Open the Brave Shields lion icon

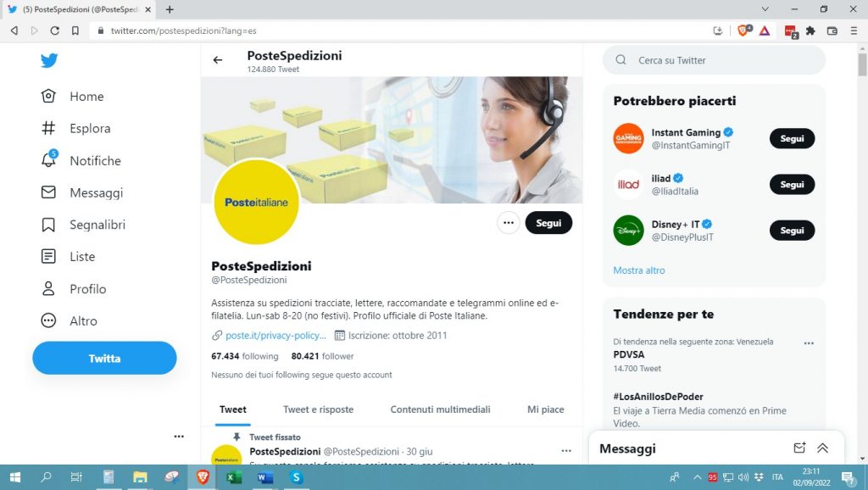coord(744,31)
